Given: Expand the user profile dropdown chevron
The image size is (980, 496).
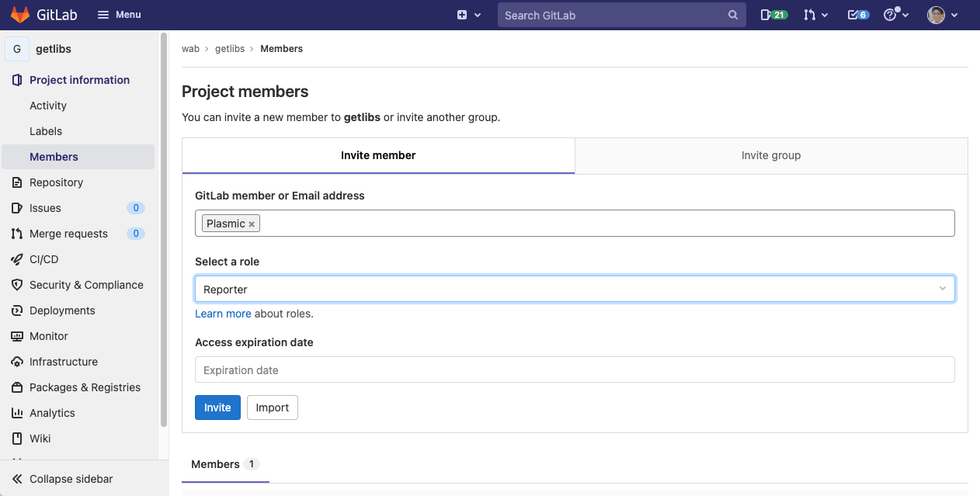Looking at the screenshot, I should pos(954,15).
